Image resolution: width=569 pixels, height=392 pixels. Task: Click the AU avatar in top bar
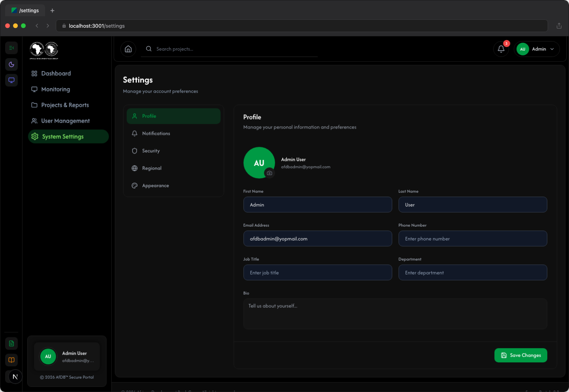click(523, 49)
